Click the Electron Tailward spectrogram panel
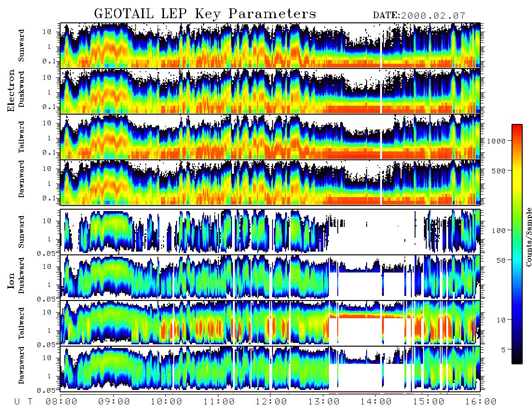 [270, 137]
